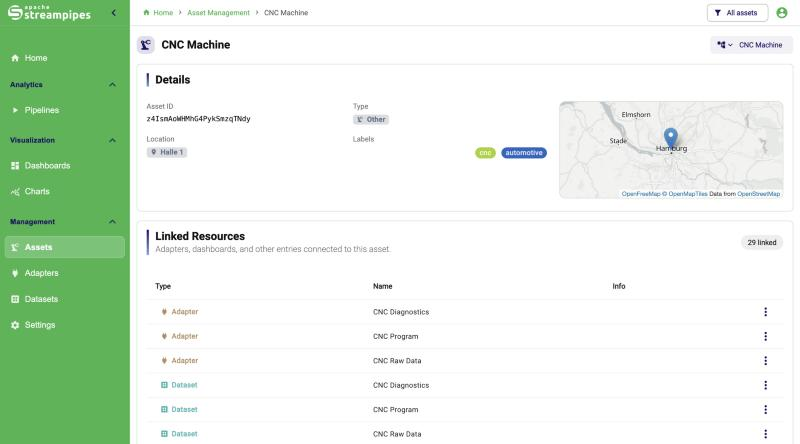The height and width of the screenshot is (444, 800).
Task: Open the All assets filter button
Action: pyautogui.click(x=737, y=13)
